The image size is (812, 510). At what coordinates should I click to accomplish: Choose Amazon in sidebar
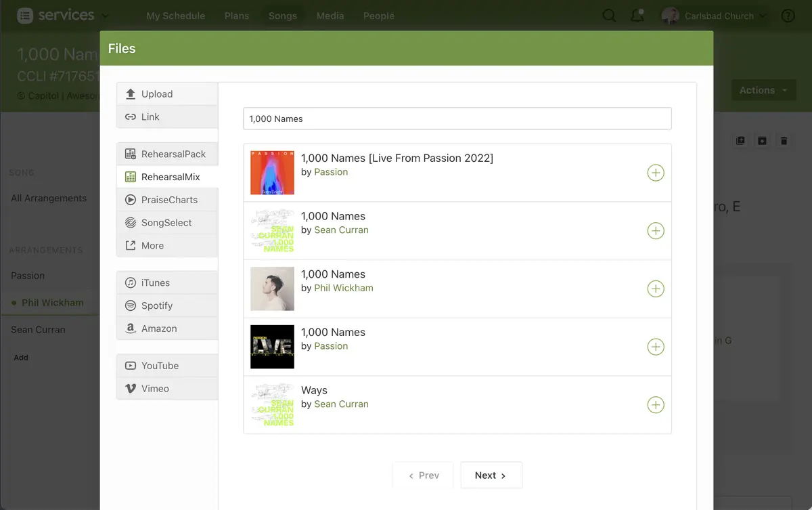tap(167, 328)
